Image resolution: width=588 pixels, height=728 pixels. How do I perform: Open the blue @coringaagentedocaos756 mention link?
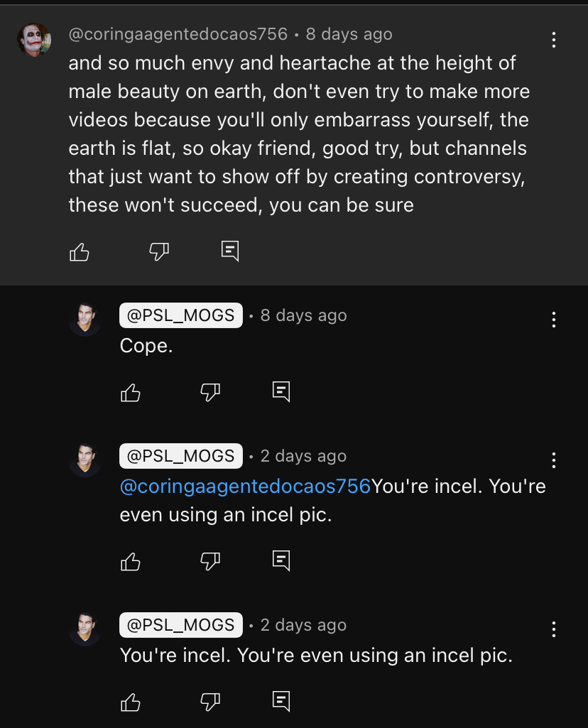click(x=245, y=487)
